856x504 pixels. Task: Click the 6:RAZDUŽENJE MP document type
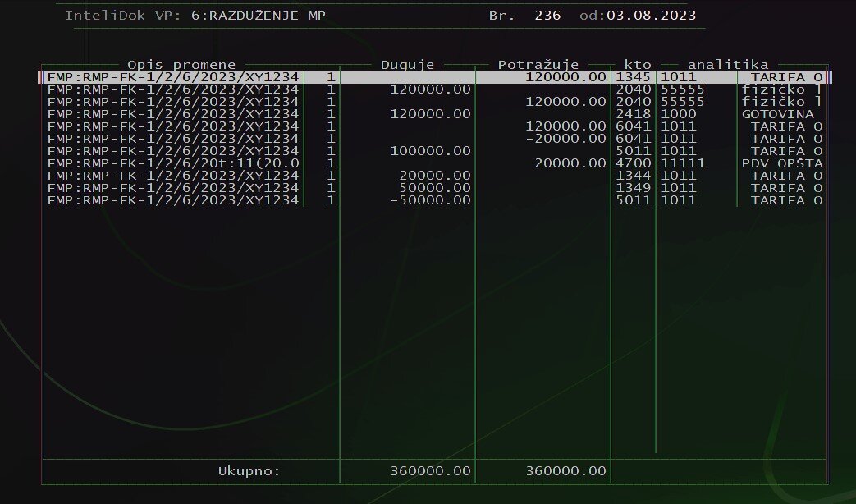[259, 16]
